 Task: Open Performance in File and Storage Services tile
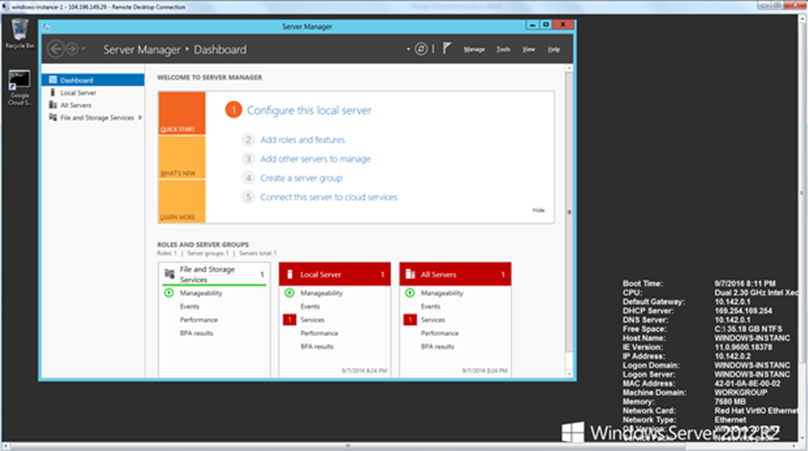pos(198,320)
